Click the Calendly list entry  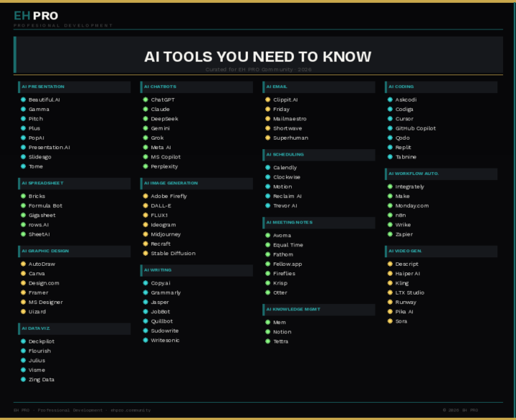click(281, 168)
